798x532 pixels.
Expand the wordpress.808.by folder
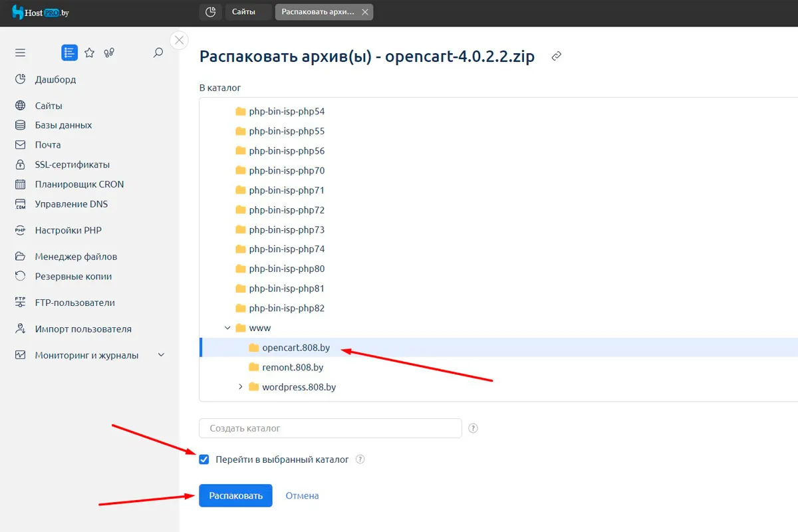tap(241, 387)
